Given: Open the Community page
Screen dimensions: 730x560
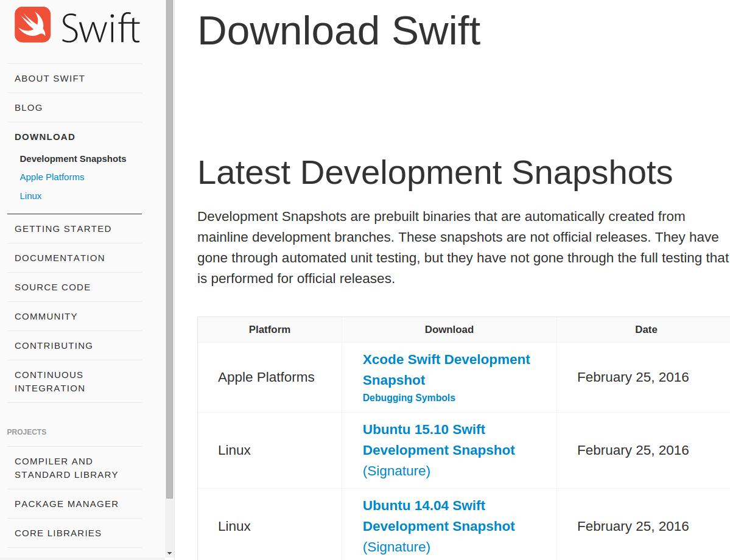Looking at the screenshot, I should tap(46, 317).
